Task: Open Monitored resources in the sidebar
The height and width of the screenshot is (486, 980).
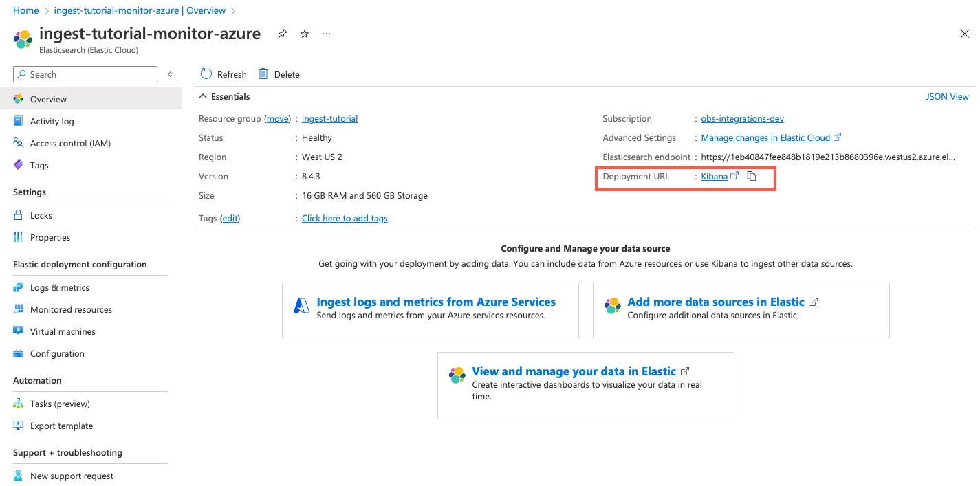Action: 71,309
